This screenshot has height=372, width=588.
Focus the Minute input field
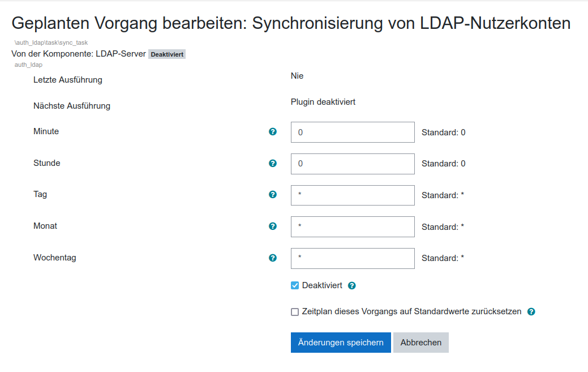(353, 132)
